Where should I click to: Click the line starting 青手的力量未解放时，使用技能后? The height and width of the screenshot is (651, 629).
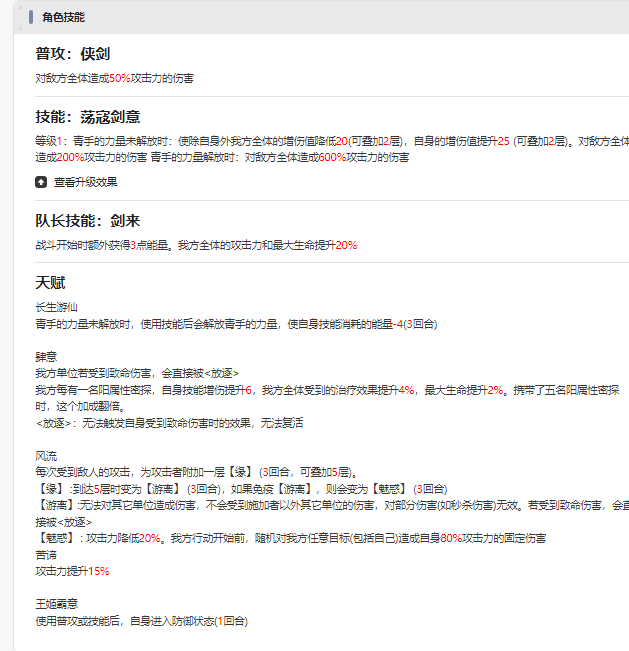(x=236, y=324)
